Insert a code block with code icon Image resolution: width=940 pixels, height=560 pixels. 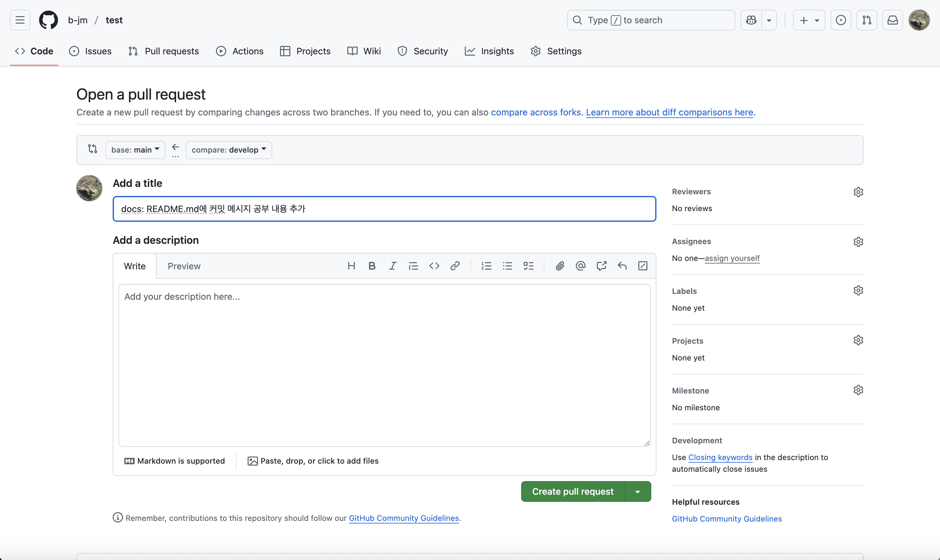(x=434, y=266)
